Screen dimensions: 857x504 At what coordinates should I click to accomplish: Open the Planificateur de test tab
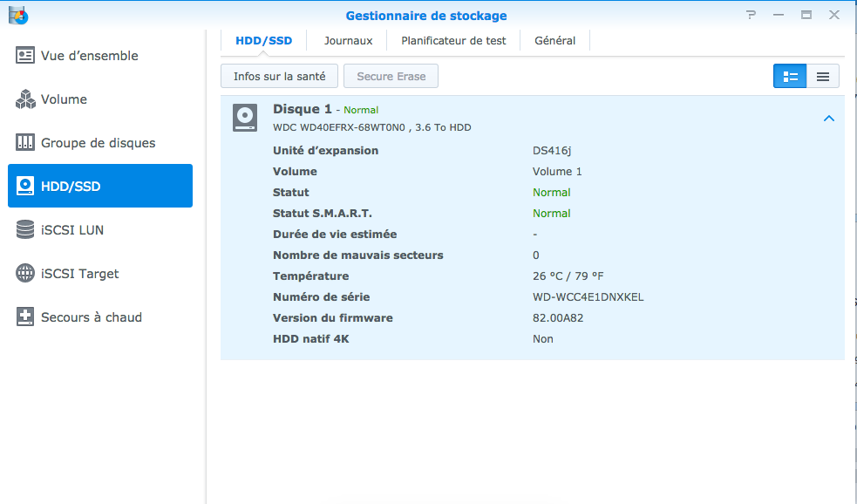(453, 40)
